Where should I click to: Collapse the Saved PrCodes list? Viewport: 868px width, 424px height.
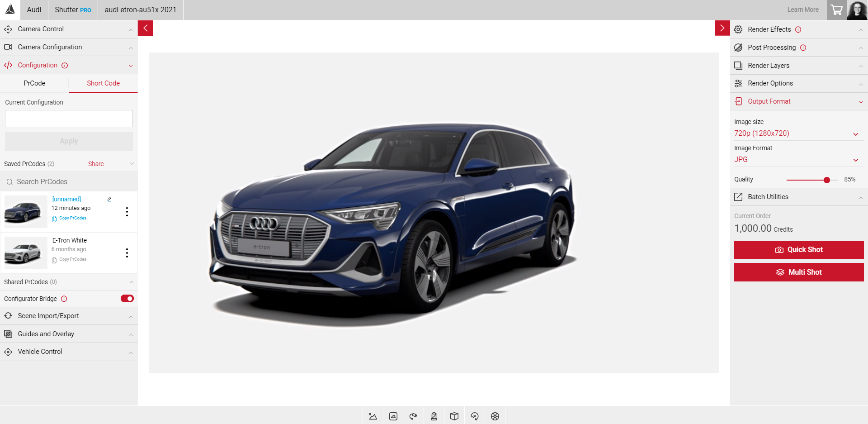(x=132, y=164)
